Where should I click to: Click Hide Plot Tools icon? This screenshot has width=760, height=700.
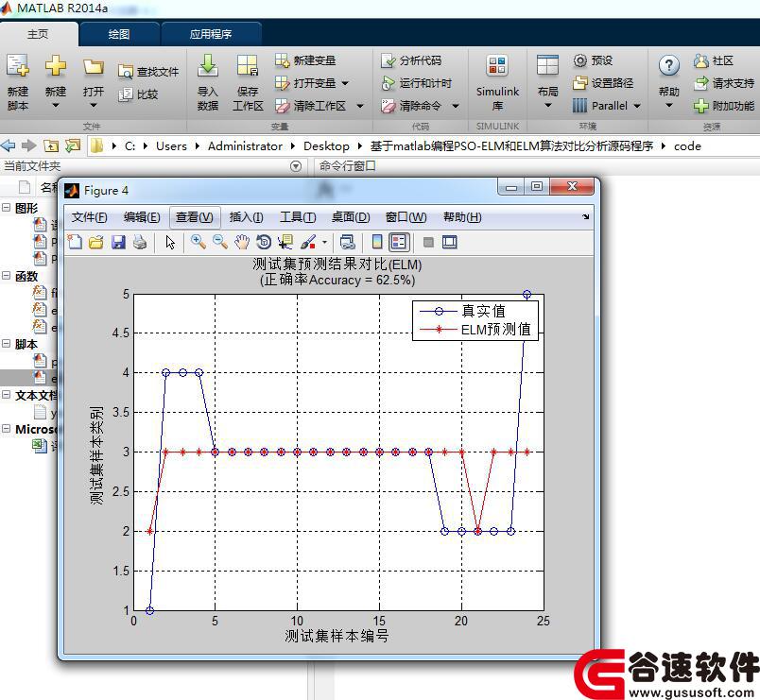(428, 242)
